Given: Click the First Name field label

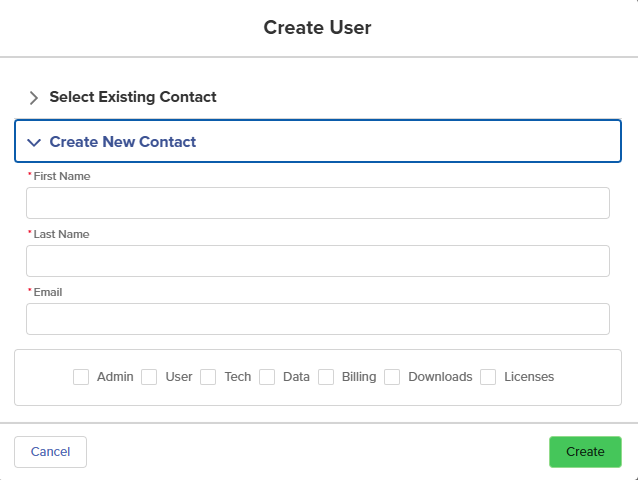Looking at the screenshot, I should pyautogui.click(x=62, y=176).
